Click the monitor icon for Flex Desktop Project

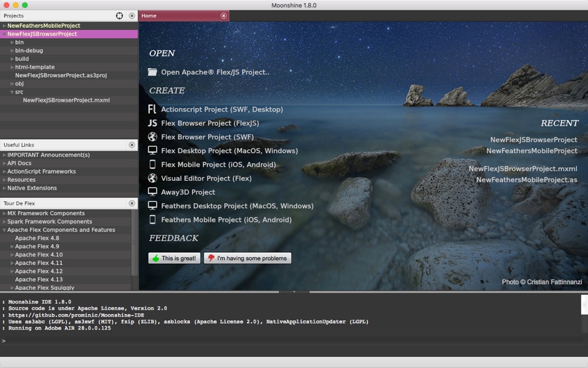coord(152,151)
